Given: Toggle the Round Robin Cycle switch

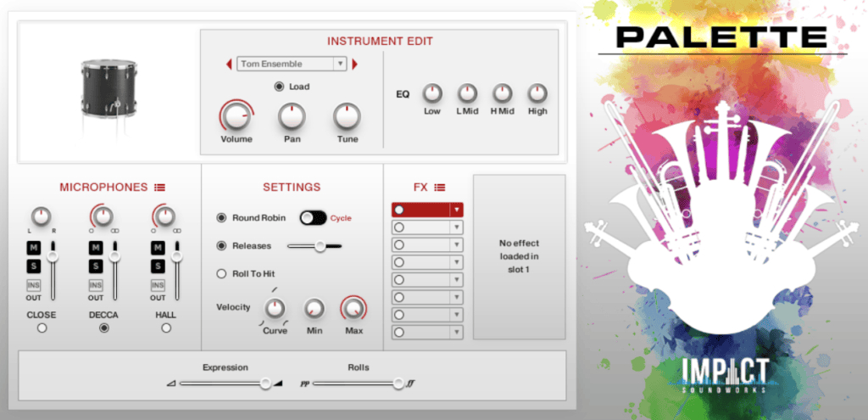Looking at the screenshot, I should (x=313, y=218).
